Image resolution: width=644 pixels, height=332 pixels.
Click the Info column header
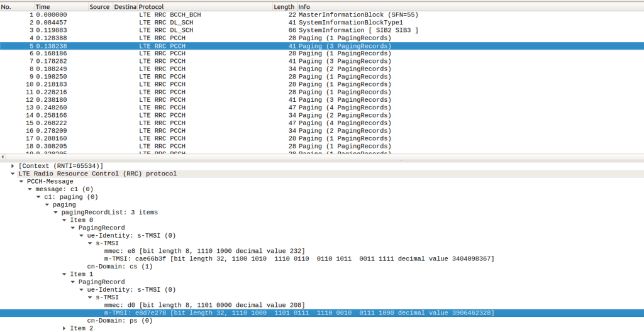pos(304,6)
